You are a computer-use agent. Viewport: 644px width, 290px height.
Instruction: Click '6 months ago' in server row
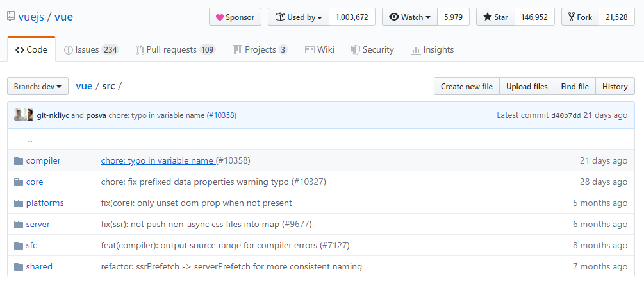click(600, 224)
